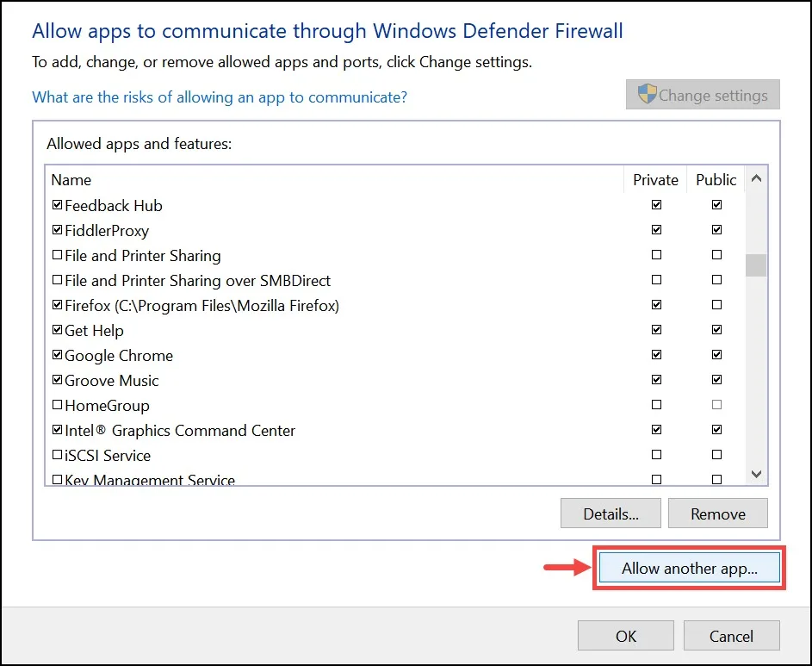
Task: Uncheck Intel Graphics Command Center name checkbox
Action: click(58, 430)
